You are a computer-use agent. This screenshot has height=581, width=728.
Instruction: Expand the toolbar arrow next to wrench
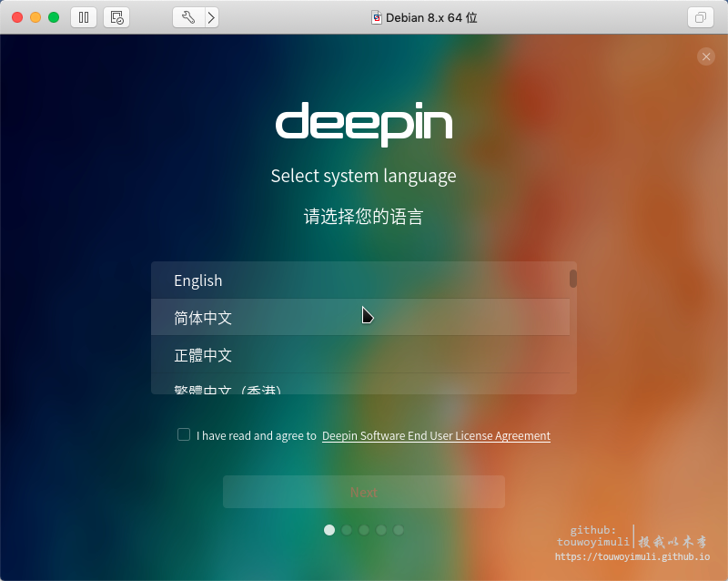pyautogui.click(x=212, y=17)
